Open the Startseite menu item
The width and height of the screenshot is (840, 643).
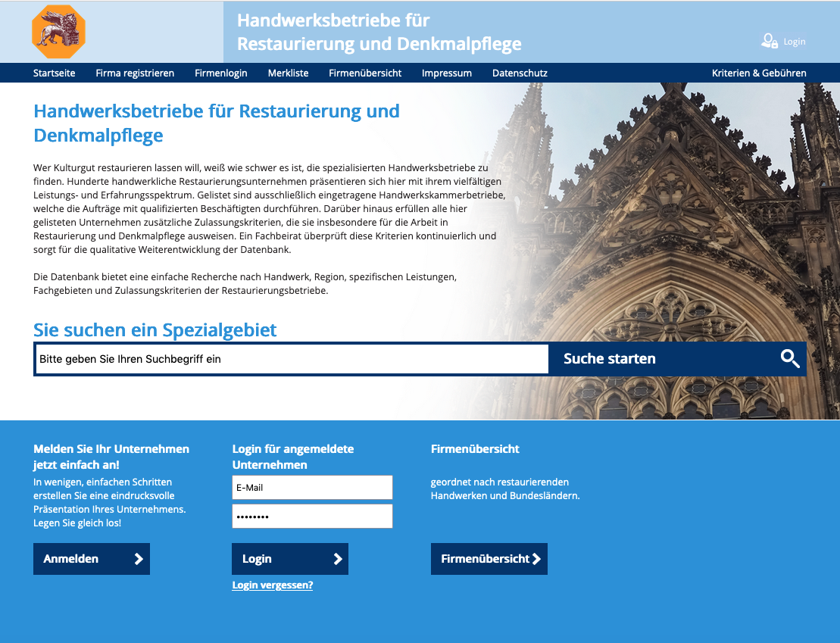pos(54,73)
